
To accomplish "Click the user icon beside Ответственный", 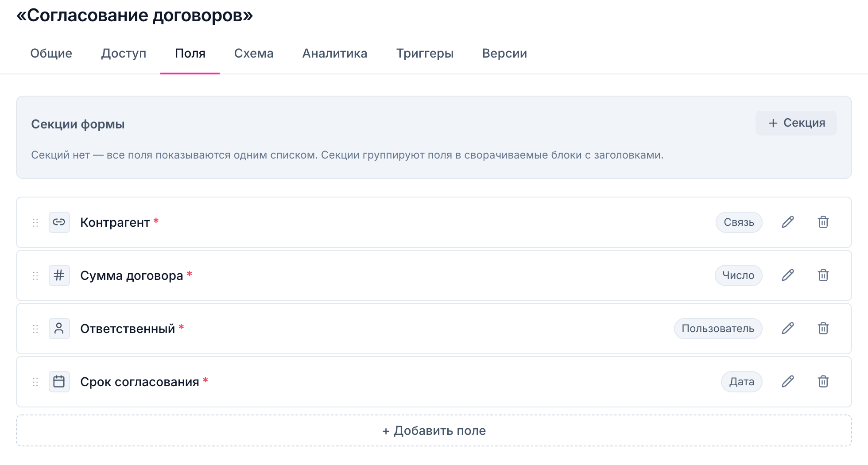I will click(59, 328).
